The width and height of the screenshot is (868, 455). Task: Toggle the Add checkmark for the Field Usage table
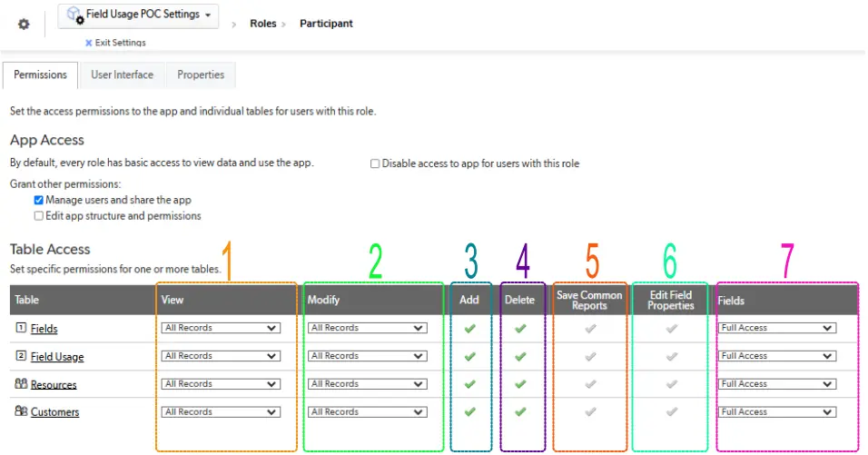coord(470,357)
